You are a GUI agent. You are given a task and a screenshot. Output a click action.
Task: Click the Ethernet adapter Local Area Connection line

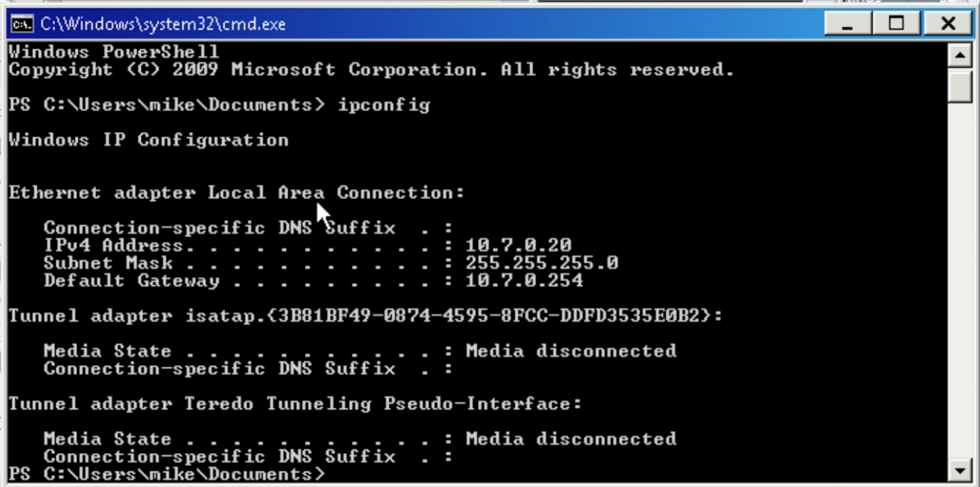click(x=237, y=193)
